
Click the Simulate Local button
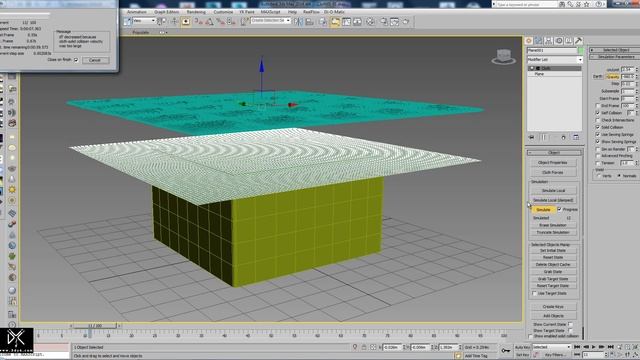tap(553, 191)
